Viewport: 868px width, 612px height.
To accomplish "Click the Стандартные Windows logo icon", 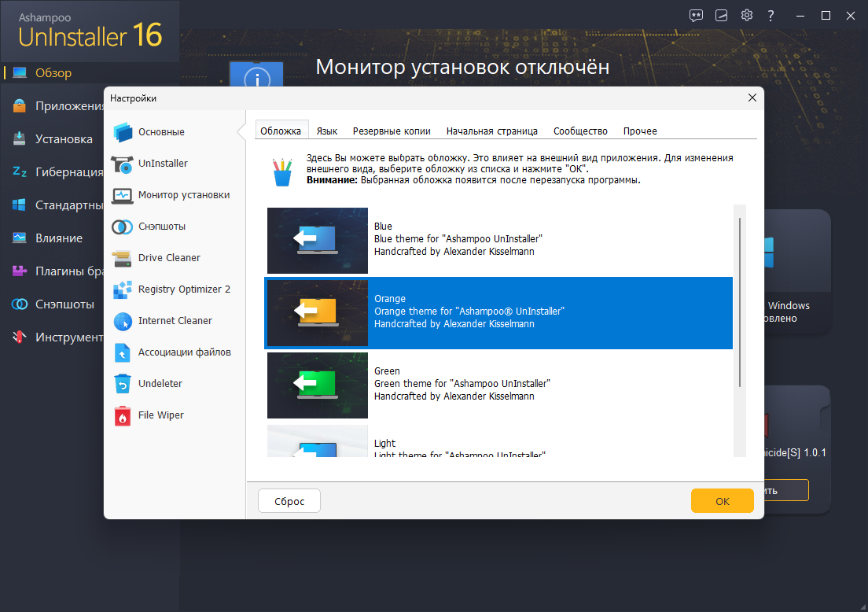I will 20,205.
